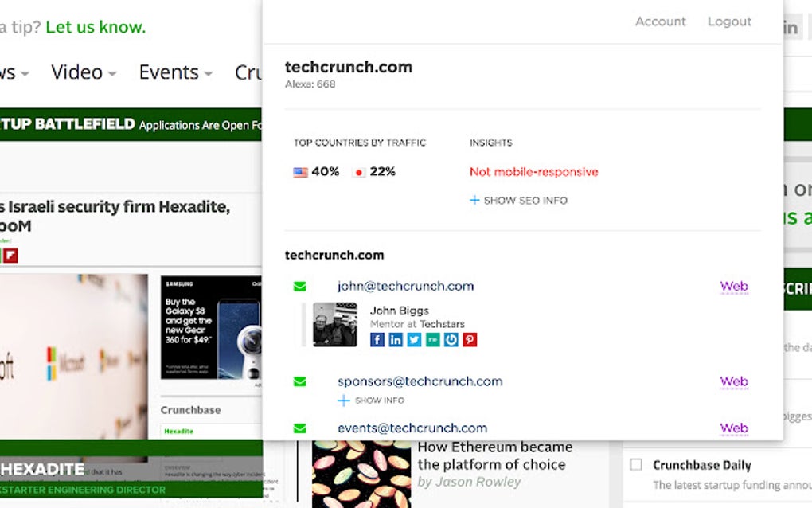
Task: Expand SHOW SEO INFO section
Action: pos(518,201)
